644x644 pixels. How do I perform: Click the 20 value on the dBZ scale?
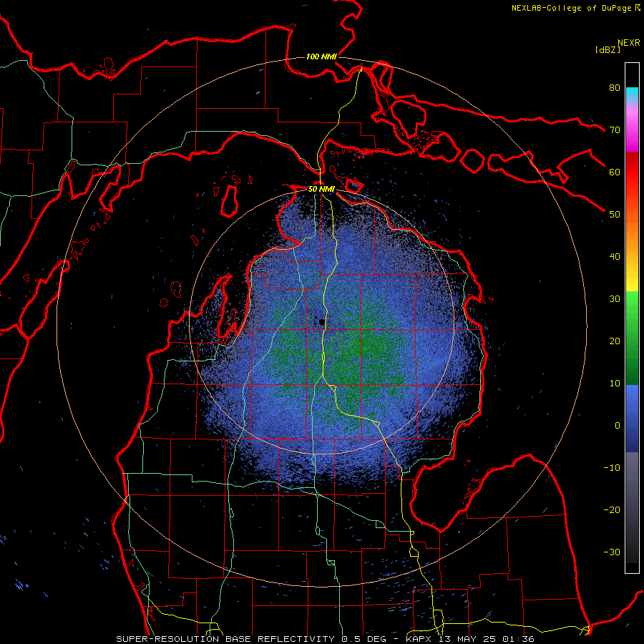tap(615, 341)
